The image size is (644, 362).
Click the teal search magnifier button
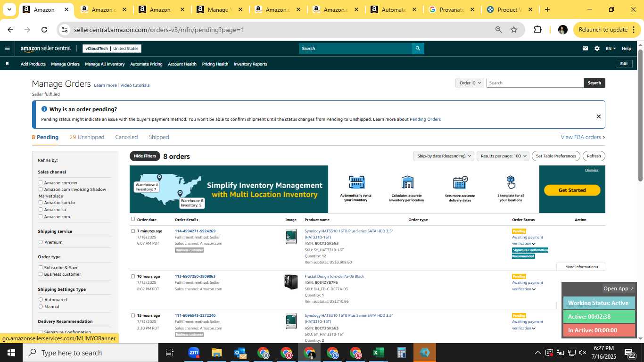coord(418,48)
